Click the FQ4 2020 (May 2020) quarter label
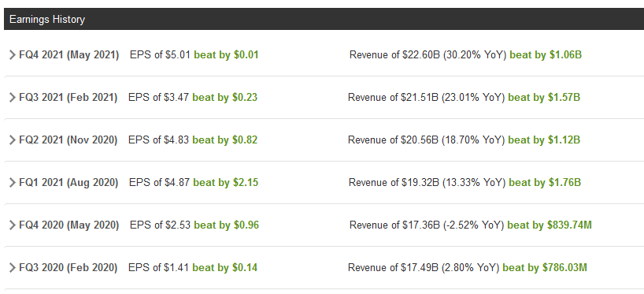The height and width of the screenshot is (294, 644). tap(69, 225)
